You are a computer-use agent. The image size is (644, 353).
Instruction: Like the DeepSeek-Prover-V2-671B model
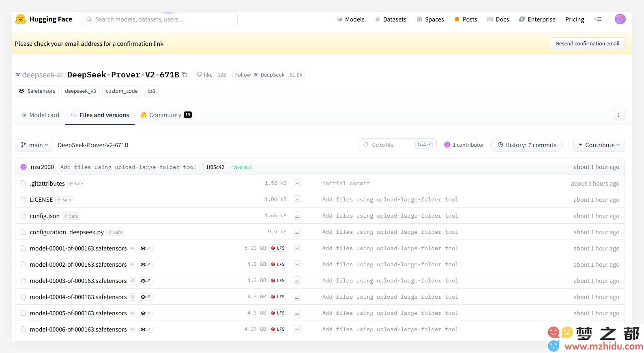tap(204, 75)
